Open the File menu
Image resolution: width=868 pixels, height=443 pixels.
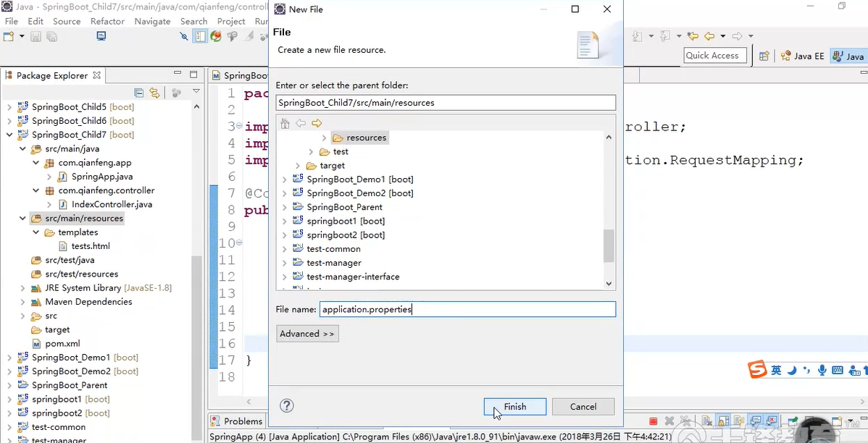tap(11, 21)
